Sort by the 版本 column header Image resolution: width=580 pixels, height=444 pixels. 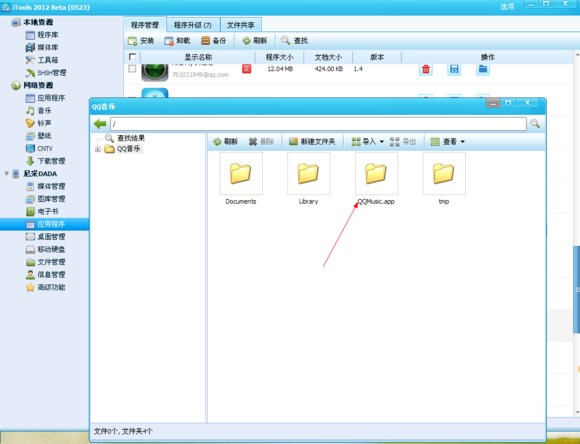pos(377,57)
